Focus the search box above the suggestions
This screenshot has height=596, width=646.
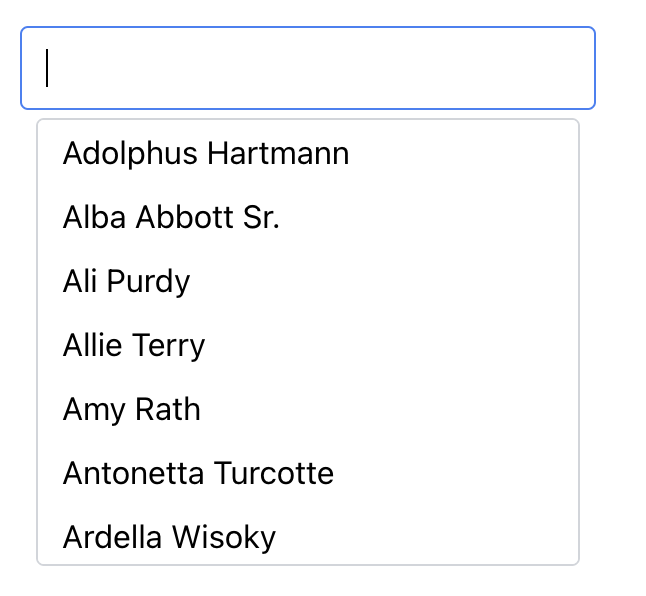308,68
